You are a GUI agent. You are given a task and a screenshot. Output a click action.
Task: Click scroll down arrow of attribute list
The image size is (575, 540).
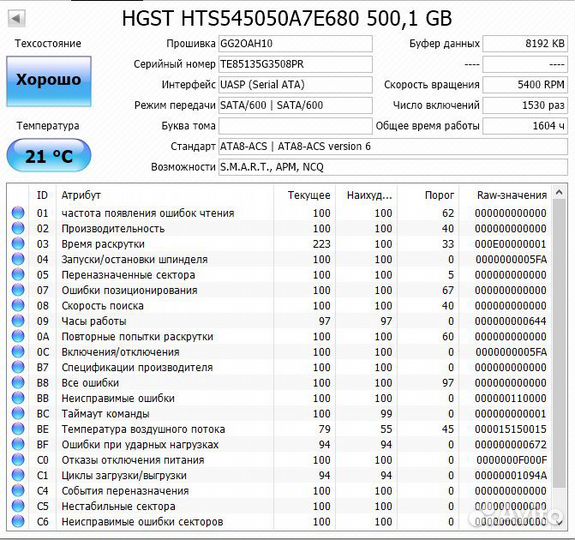[559, 522]
